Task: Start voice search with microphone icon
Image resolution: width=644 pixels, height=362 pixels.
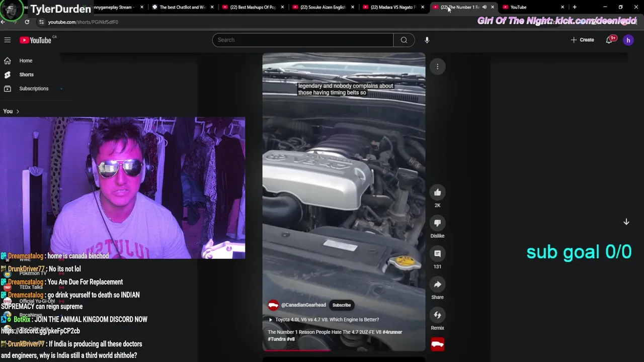Action: [x=427, y=40]
